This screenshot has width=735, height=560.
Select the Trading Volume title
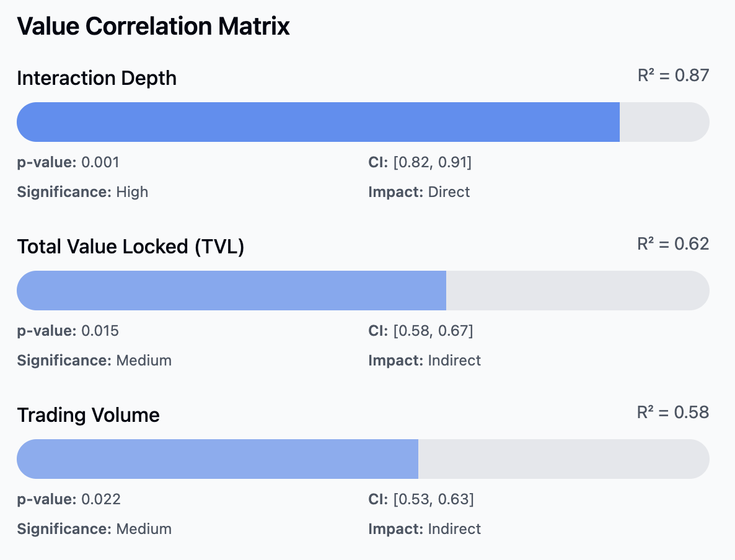(x=88, y=415)
